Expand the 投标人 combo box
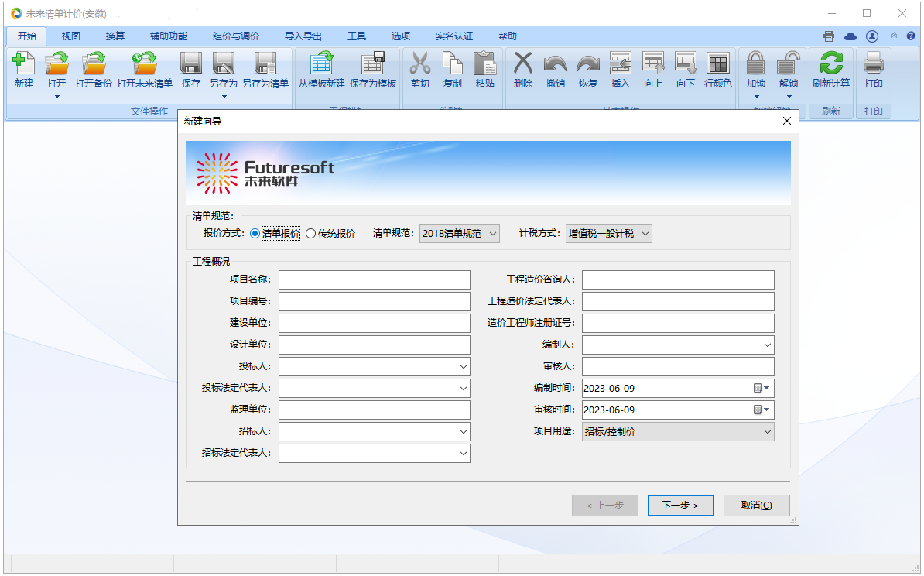 [x=464, y=367]
